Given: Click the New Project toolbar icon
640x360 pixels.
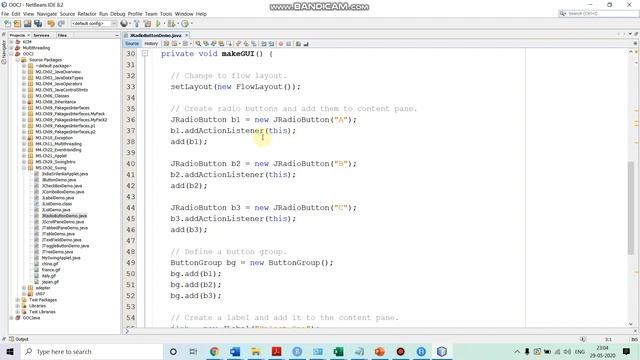Looking at the screenshot, I should click(18, 24).
